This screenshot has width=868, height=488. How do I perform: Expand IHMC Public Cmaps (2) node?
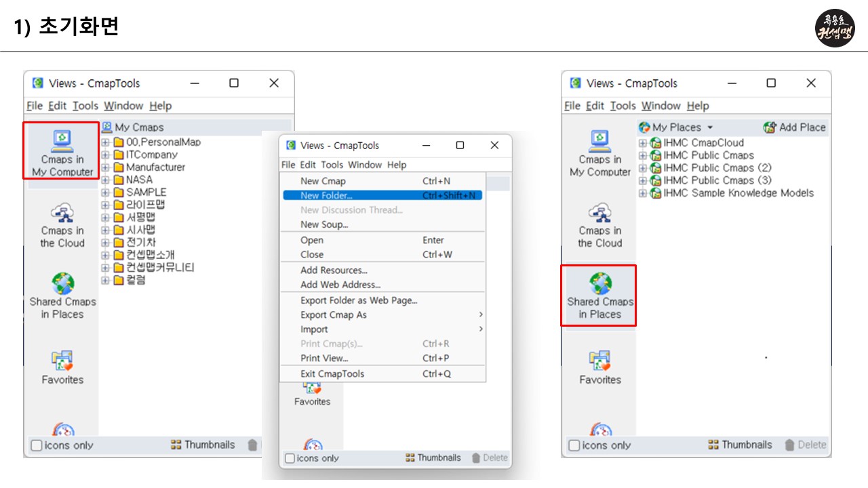click(x=643, y=168)
